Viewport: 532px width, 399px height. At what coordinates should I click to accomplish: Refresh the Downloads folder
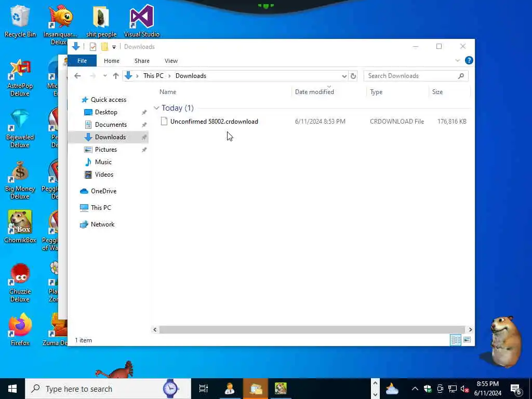point(353,76)
